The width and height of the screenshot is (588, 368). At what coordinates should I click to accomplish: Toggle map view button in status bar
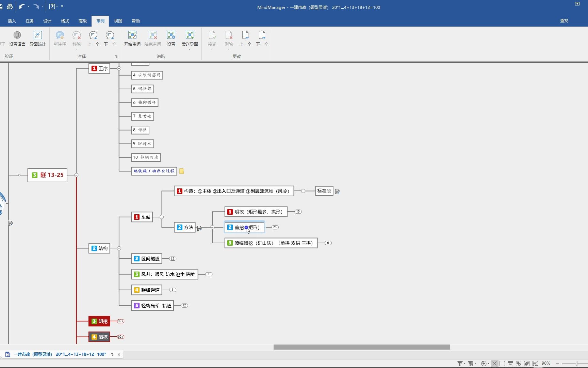(494, 364)
